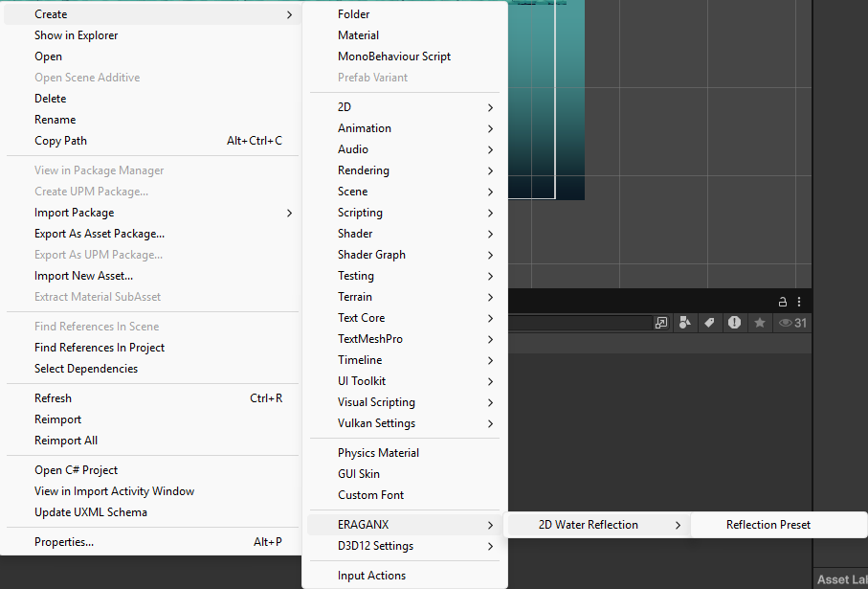Choose View in Import Activity Window
Screen dimensions: 868x589
click(x=152, y=491)
